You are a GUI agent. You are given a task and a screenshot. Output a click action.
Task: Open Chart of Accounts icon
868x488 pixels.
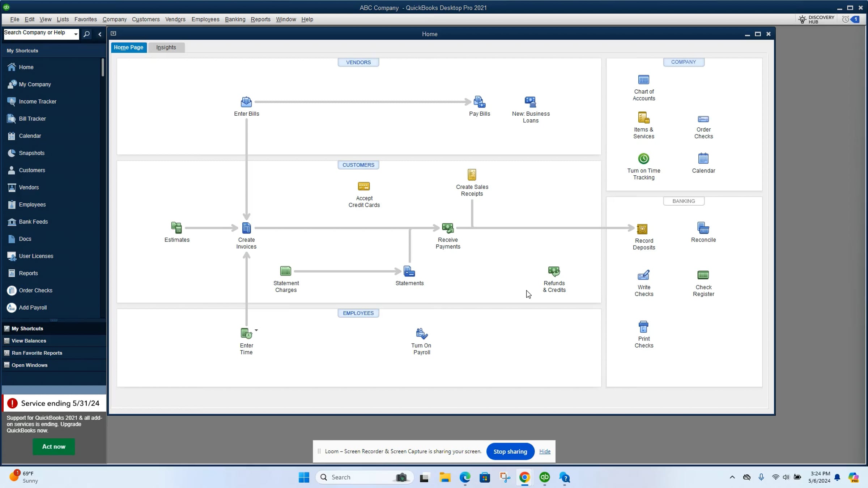643,80
